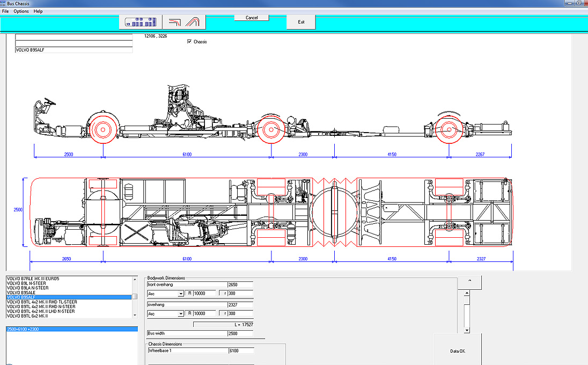Edit rear overhang R radius 10000
Screen dimensions: 588x365
click(x=205, y=313)
